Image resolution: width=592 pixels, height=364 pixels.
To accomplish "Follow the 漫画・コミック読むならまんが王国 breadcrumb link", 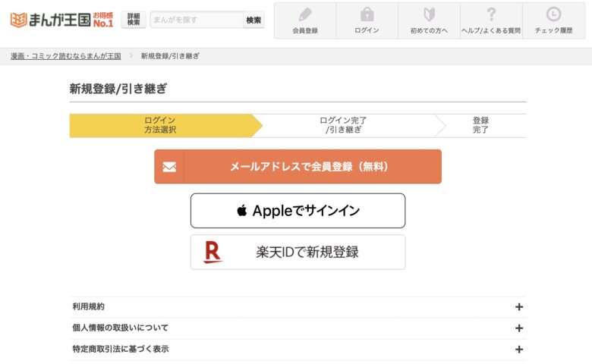I will [66, 56].
